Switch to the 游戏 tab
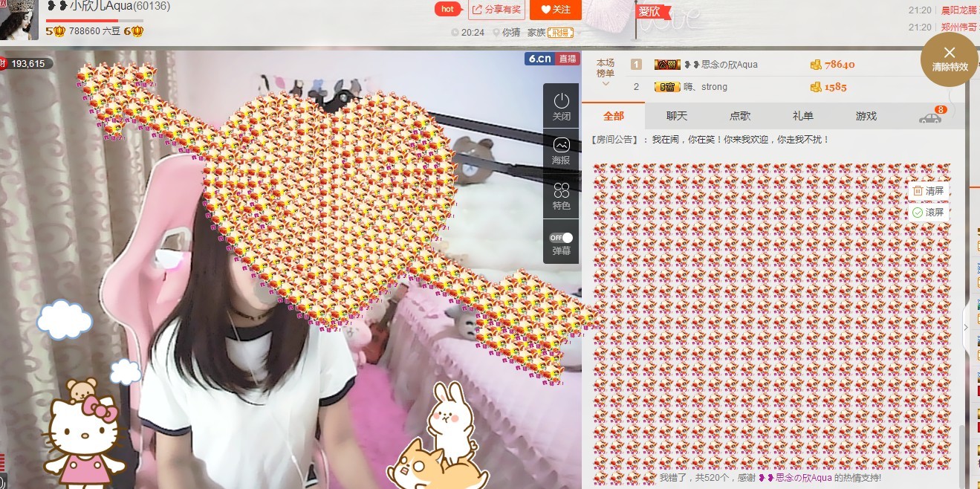Viewport: 980px width, 489px height. tap(866, 116)
